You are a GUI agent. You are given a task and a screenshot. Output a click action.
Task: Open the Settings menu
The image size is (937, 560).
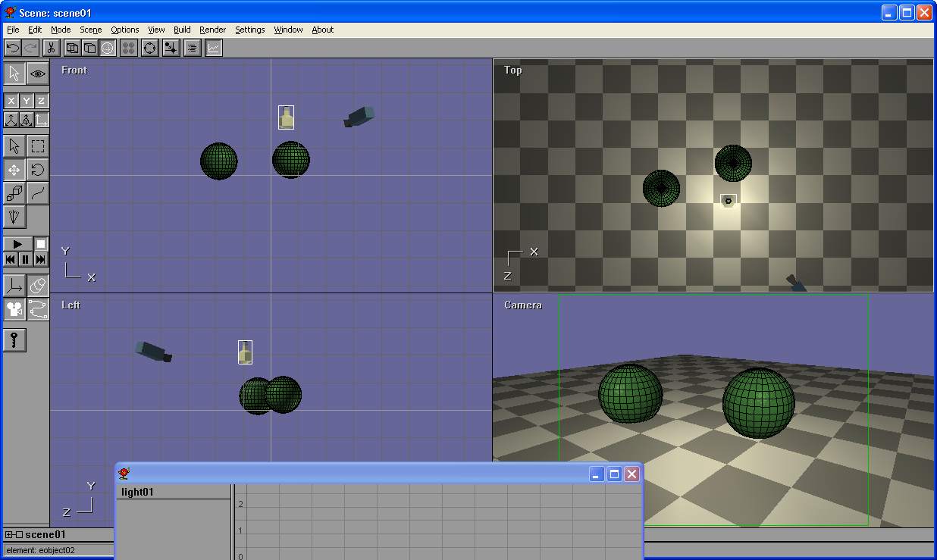pyautogui.click(x=250, y=30)
